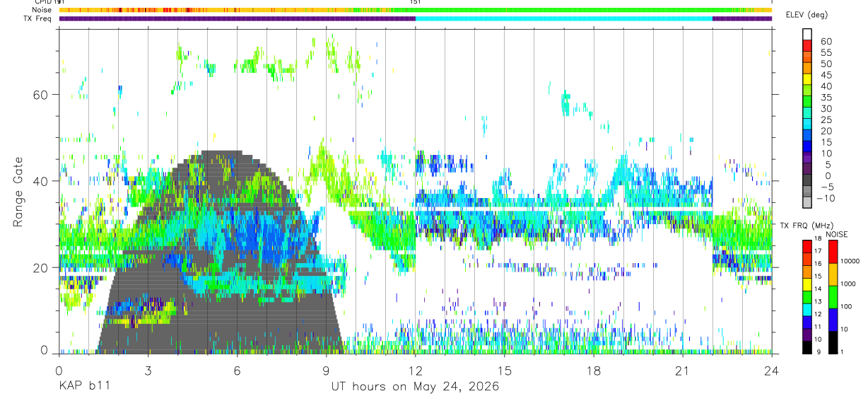Click x-axis tick label '9' on the UT hours axis
This screenshot has height=401, width=868.
pos(326,371)
